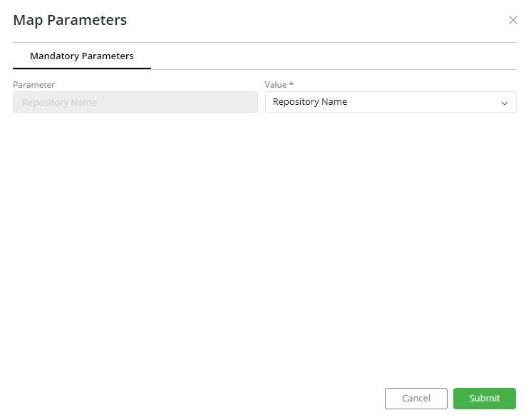Click the chevron arrow in the Value field
This screenshot has width=531, height=420.
pyautogui.click(x=504, y=103)
